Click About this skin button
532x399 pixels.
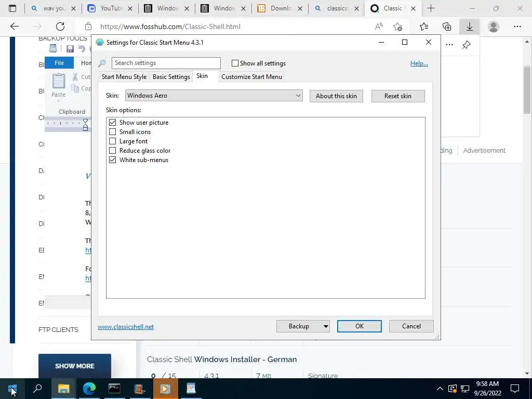[336, 96]
